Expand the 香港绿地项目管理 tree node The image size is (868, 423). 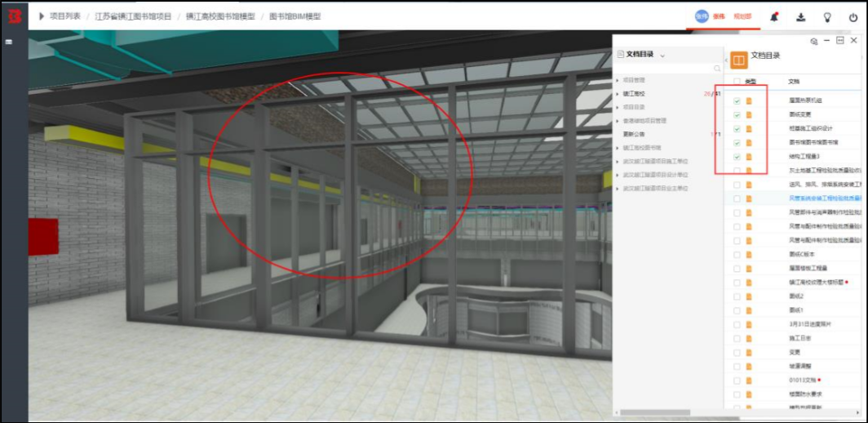[618, 121]
